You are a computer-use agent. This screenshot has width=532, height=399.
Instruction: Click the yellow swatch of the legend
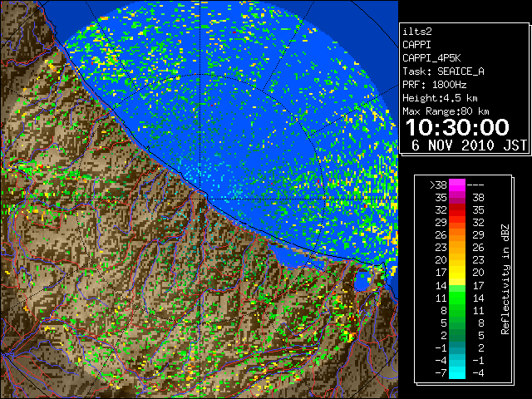[x=457, y=273]
